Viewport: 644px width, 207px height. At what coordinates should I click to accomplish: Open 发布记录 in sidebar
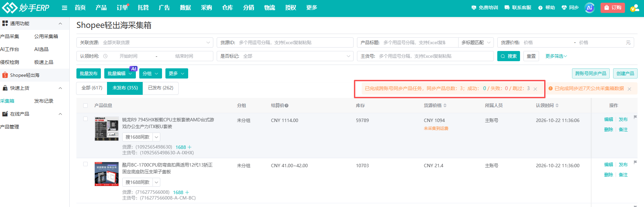click(x=44, y=101)
